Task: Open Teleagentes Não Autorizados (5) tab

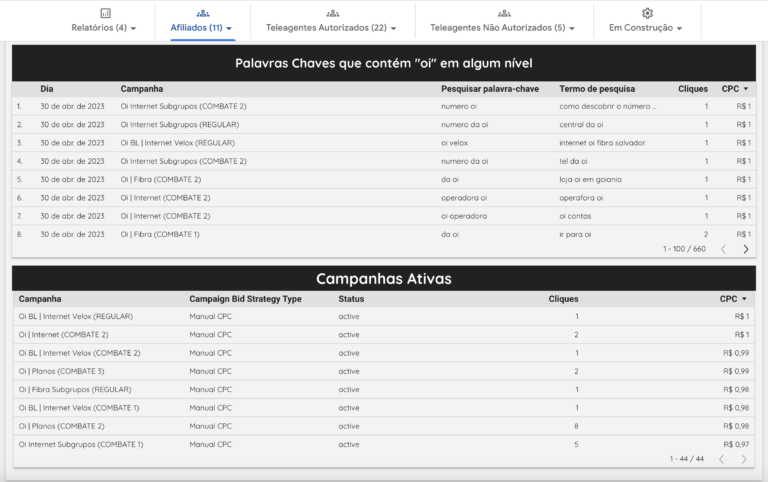Action: (x=504, y=28)
